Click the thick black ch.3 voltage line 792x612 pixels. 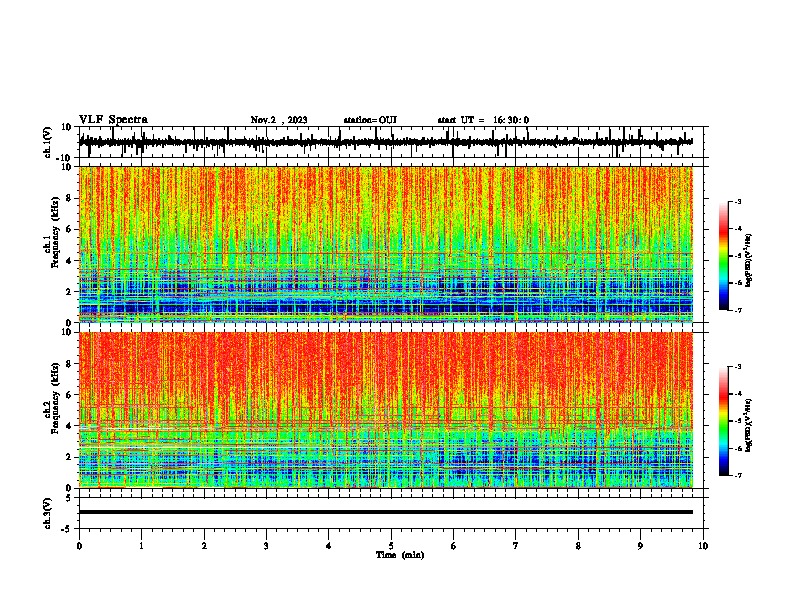(x=386, y=512)
